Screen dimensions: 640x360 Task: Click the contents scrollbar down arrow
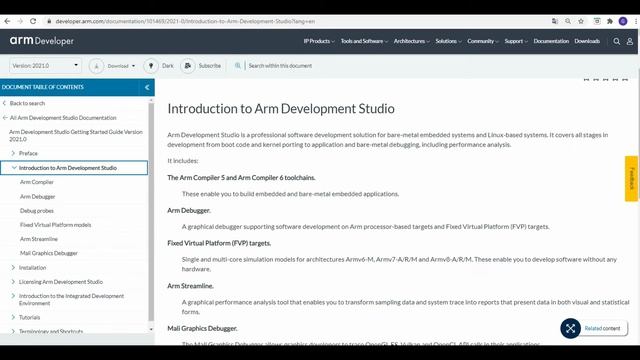coord(151,329)
